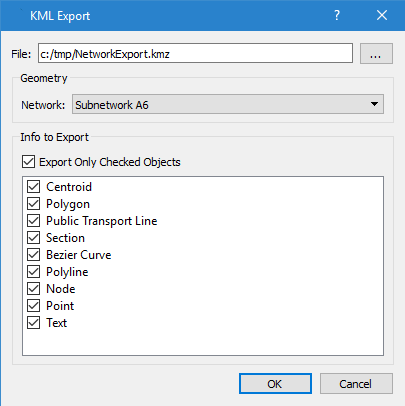405x406 pixels.
Task: Uncheck the Polygon checkbox
Action: [x=33, y=204]
